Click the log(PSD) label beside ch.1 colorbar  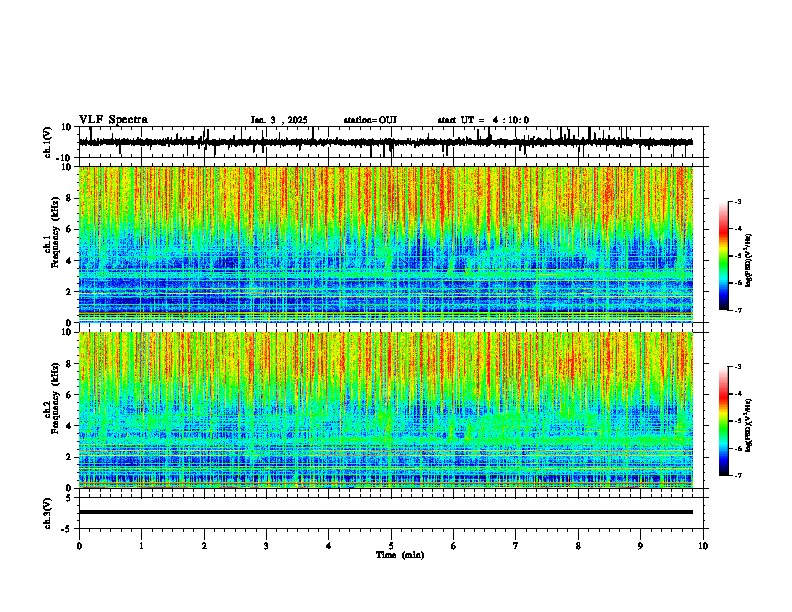(x=748, y=261)
